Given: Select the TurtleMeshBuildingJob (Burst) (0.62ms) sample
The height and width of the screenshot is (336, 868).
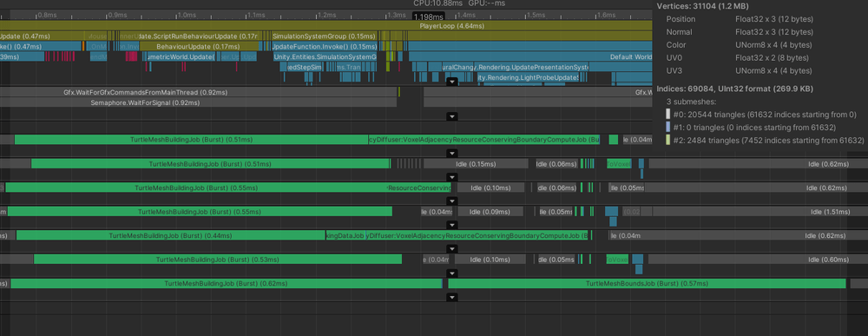Looking at the screenshot, I should tap(226, 283).
